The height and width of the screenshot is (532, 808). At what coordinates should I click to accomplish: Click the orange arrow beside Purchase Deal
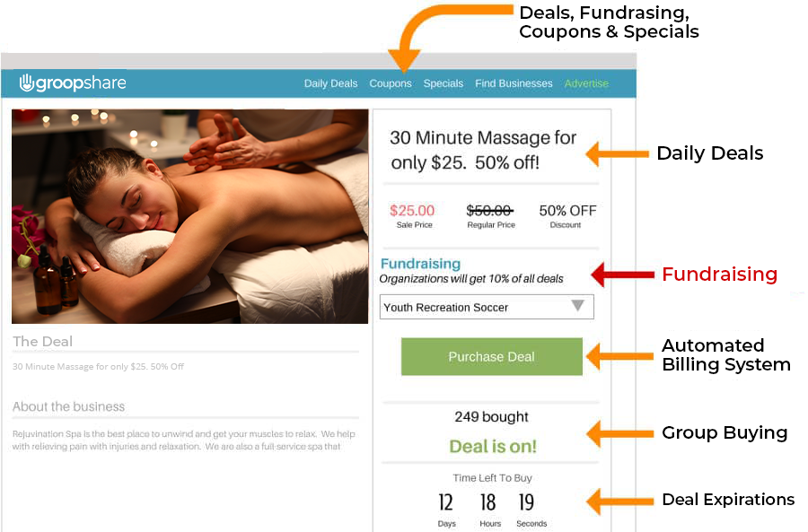[x=619, y=356]
